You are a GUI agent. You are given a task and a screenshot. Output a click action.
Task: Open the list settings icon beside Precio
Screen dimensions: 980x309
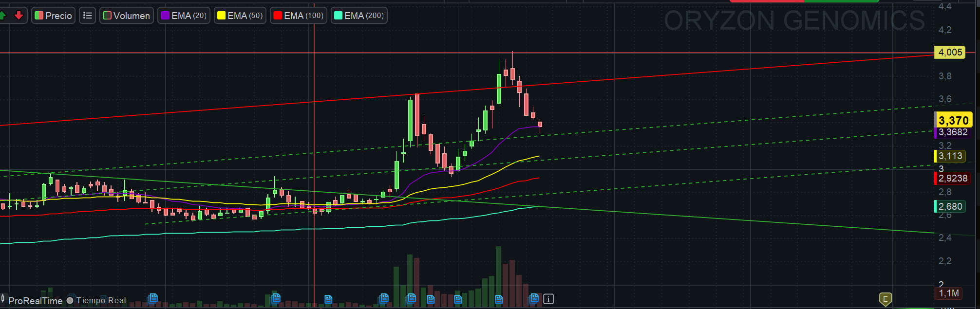click(x=88, y=16)
